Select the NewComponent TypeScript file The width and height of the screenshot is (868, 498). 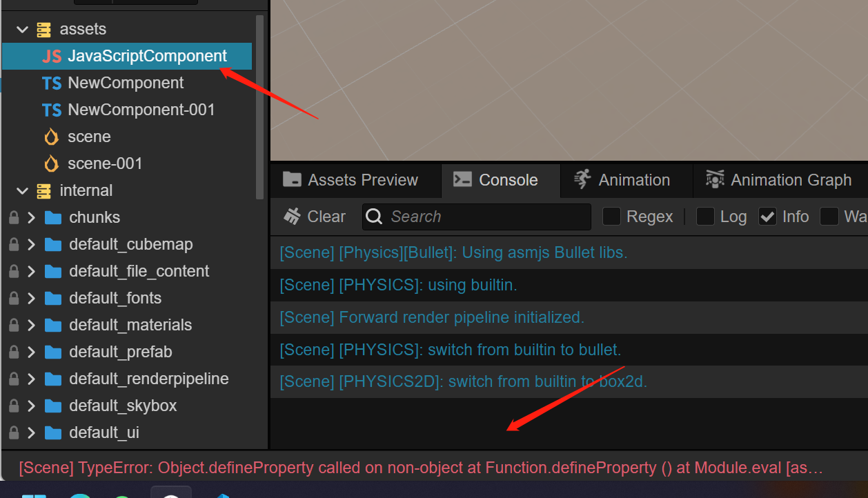126,83
